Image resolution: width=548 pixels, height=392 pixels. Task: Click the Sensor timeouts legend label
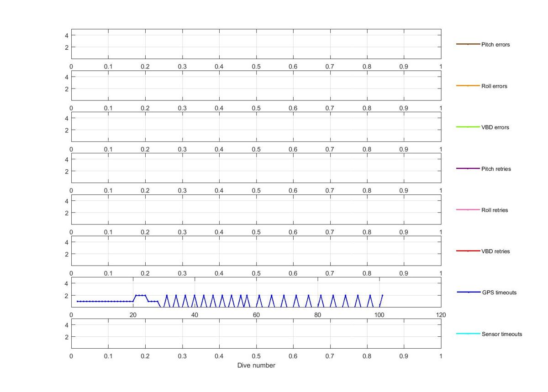502,334
